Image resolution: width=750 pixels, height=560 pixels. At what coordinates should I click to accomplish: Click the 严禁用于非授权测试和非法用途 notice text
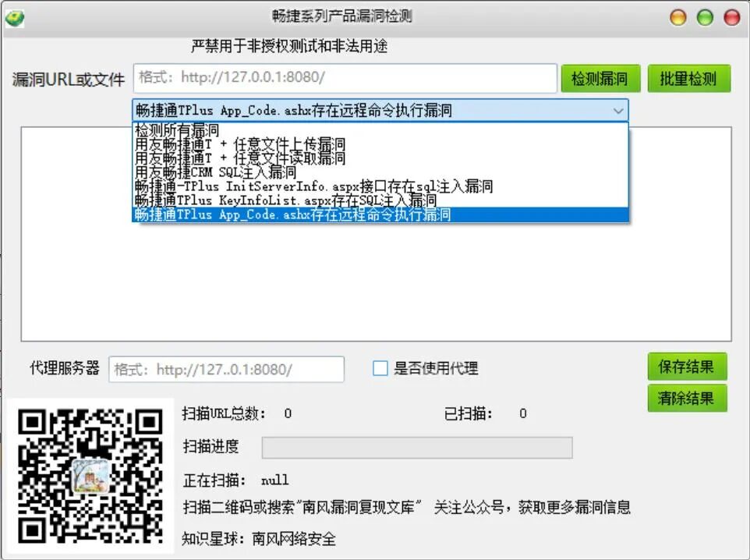tap(289, 47)
